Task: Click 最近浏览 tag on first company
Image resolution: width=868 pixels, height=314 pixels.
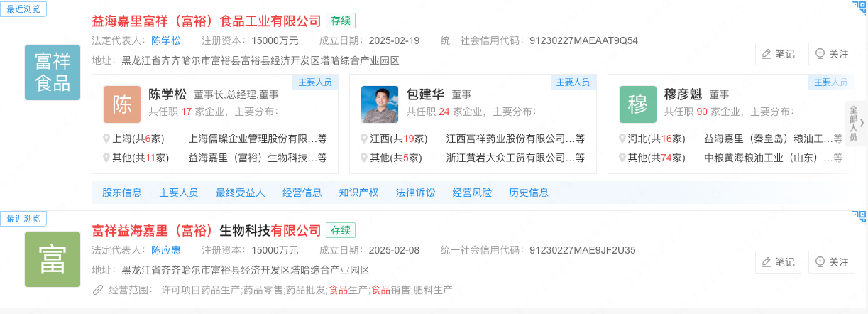Action: 23,9
